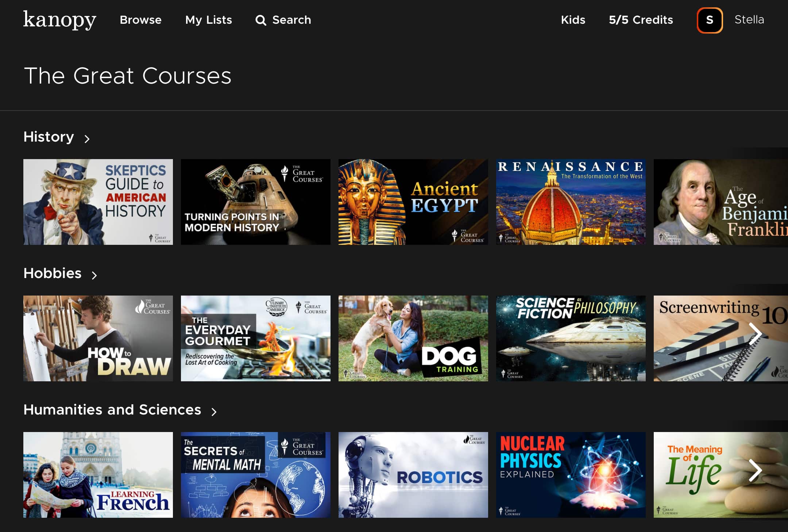Open the Learning French course

tap(98, 475)
